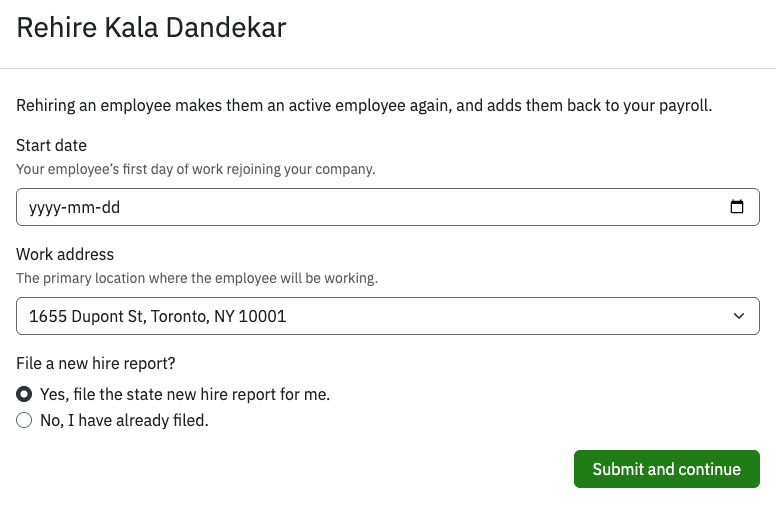
Task: Click the "Yes, file the state new hire report" label
Action: point(185,395)
